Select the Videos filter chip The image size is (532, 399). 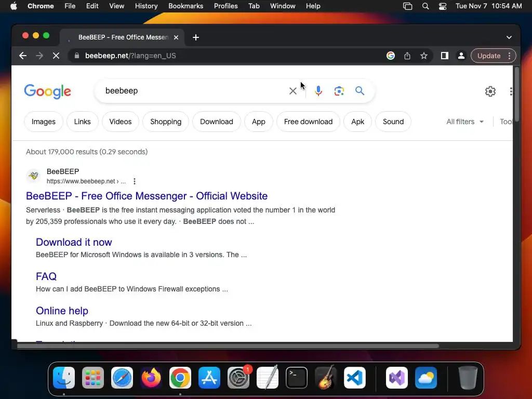click(121, 122)
